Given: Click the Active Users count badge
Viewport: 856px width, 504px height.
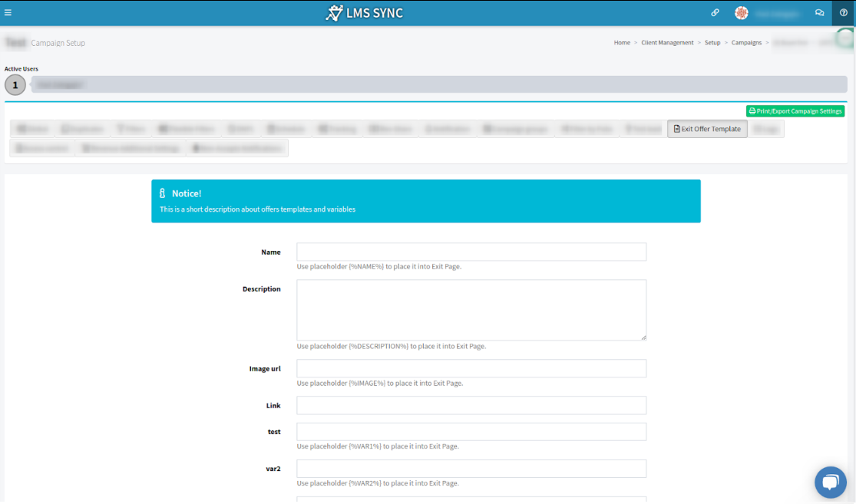Looking at the screenshot, I should (15, 85).
